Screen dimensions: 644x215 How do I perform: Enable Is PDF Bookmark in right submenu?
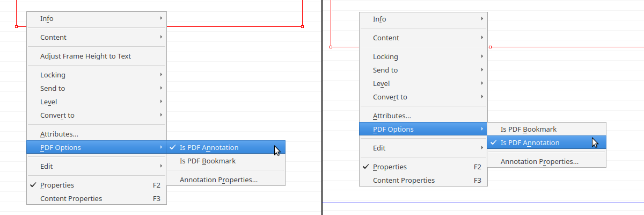[528, 129]
